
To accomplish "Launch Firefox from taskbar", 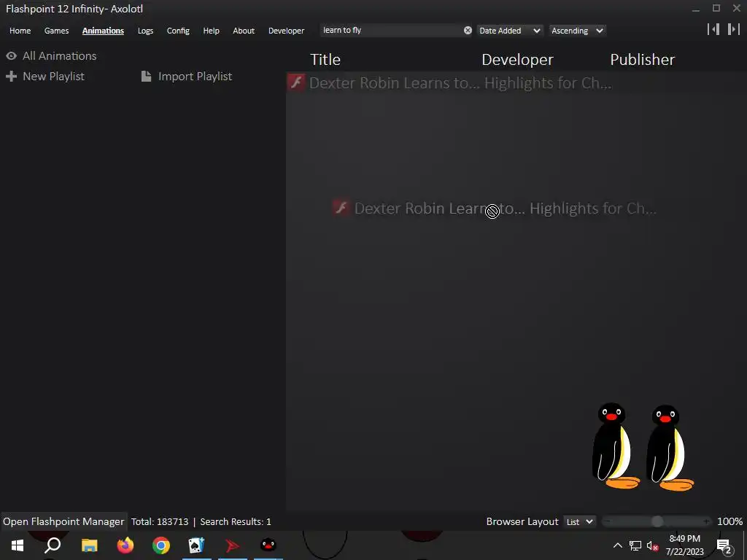I will tap(125, 545).
